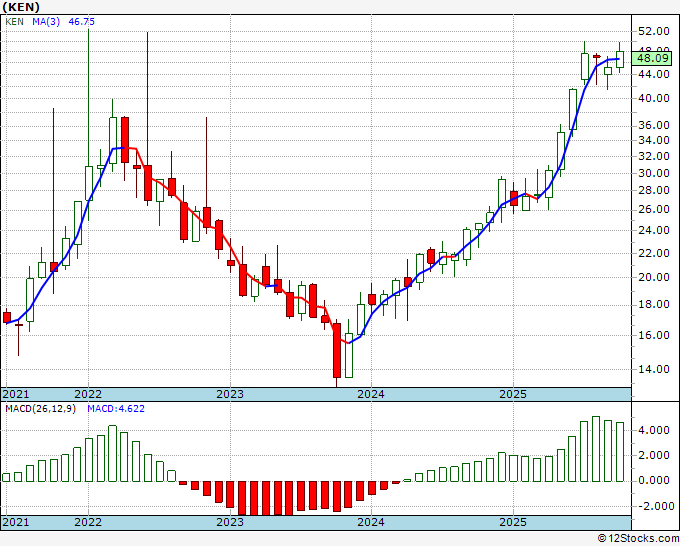This screenshot has height=546, width=680.
Task: Click the 4.000 MACD axis label
Action: pos(654,431)
